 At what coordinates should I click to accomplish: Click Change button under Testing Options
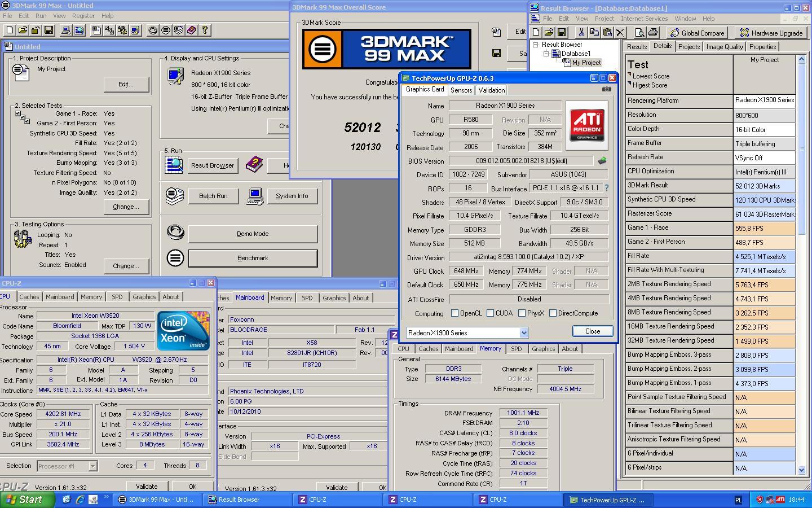(x=126, y=266)
